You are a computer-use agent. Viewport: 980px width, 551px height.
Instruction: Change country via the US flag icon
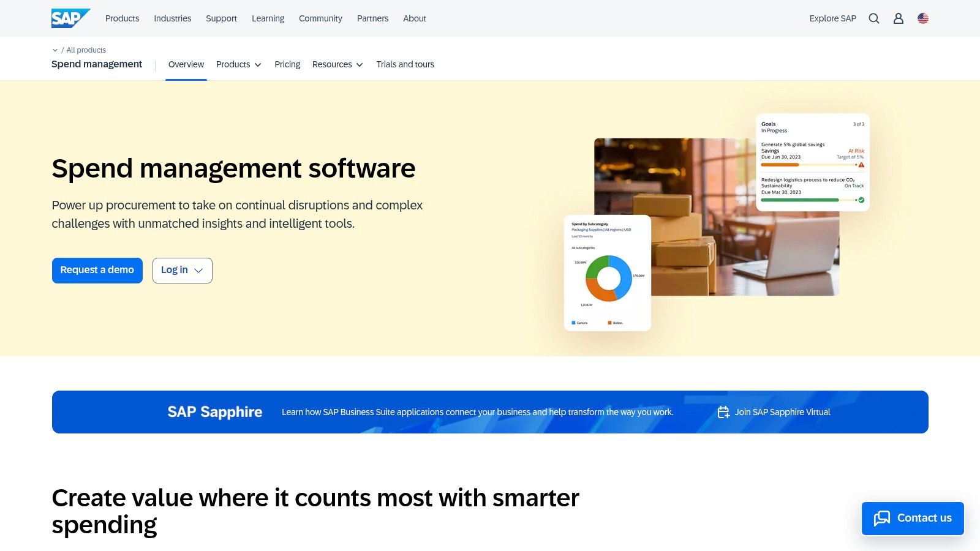click(x=923, y=18)
